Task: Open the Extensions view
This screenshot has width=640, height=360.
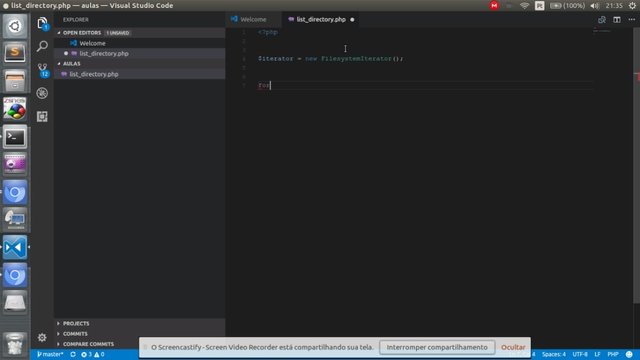Action: (42, 117)
